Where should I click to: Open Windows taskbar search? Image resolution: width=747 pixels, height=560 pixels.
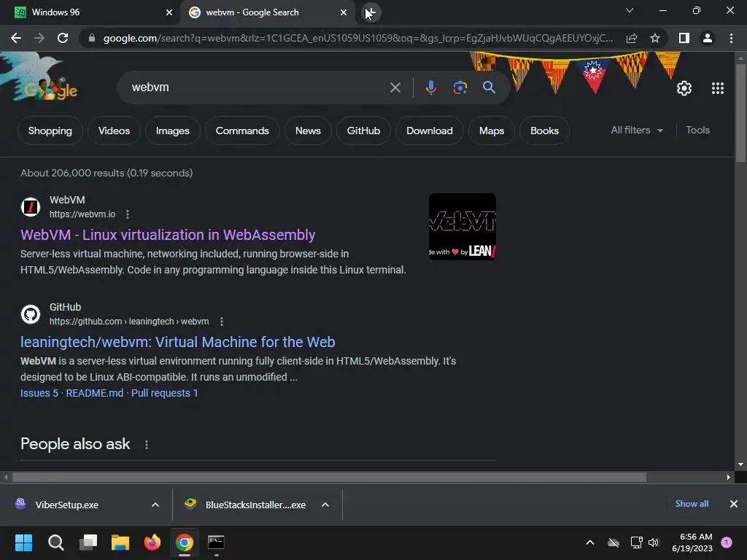(55, 542)
